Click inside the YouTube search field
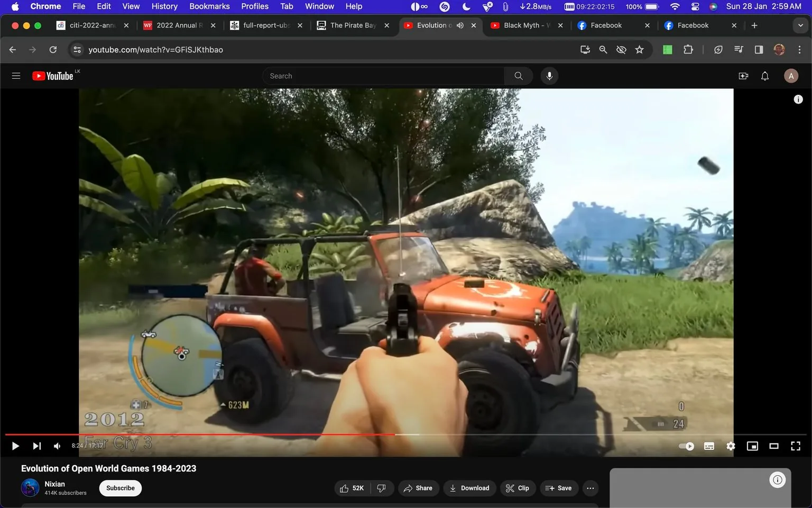812x508 pixels. tap(383, 76)
